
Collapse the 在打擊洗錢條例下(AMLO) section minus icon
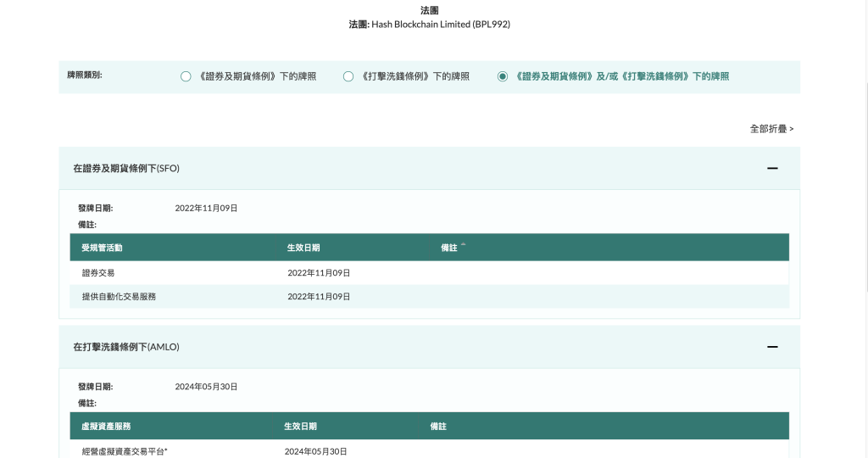[772, 347]
